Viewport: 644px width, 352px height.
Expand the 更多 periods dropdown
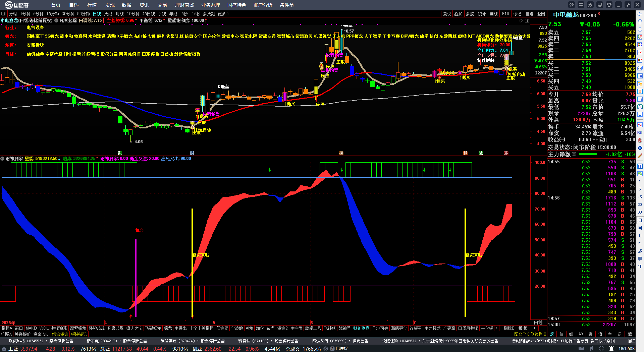click(223, 14)
